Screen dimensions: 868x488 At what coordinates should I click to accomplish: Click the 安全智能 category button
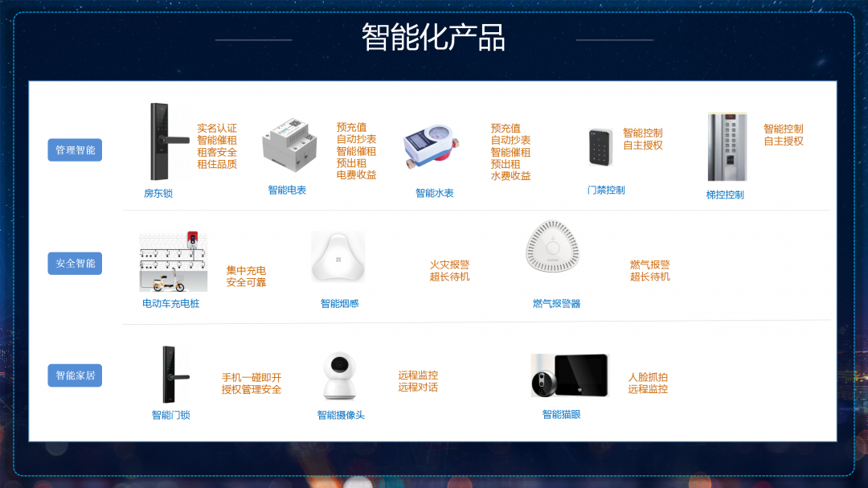coord(75,263)
